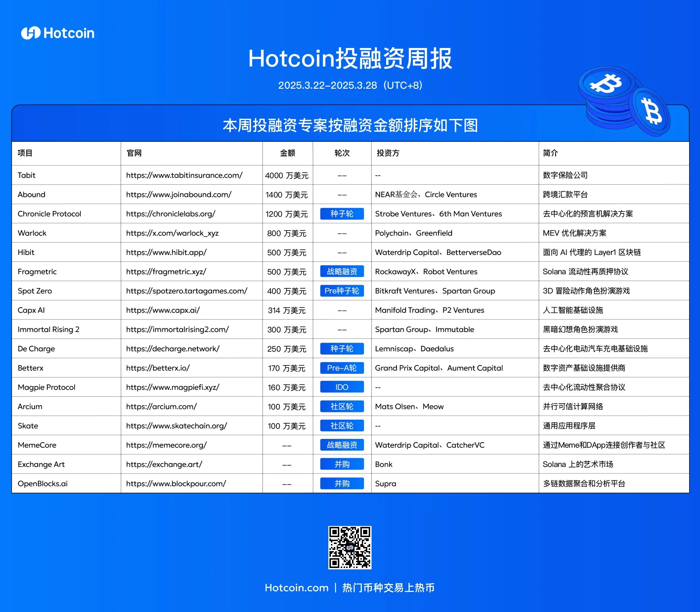Click the 社区轮 badge for Arcium

(x=341, y=407)
